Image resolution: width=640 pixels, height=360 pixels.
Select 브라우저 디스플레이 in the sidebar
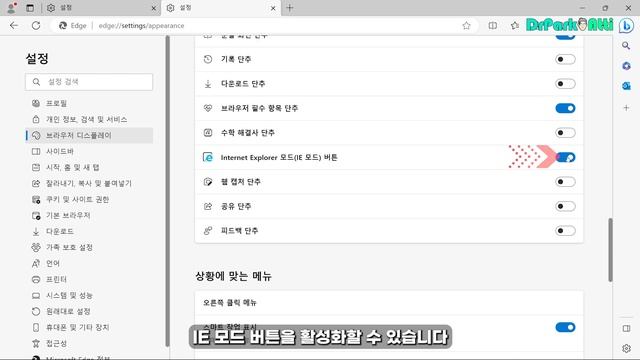[x=89, y=135]
